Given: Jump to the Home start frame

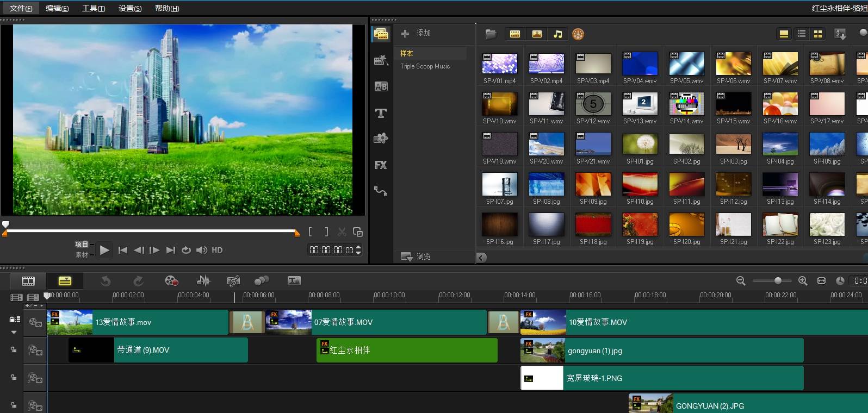Looking at the screenshot, I should (x=123, y=250).
